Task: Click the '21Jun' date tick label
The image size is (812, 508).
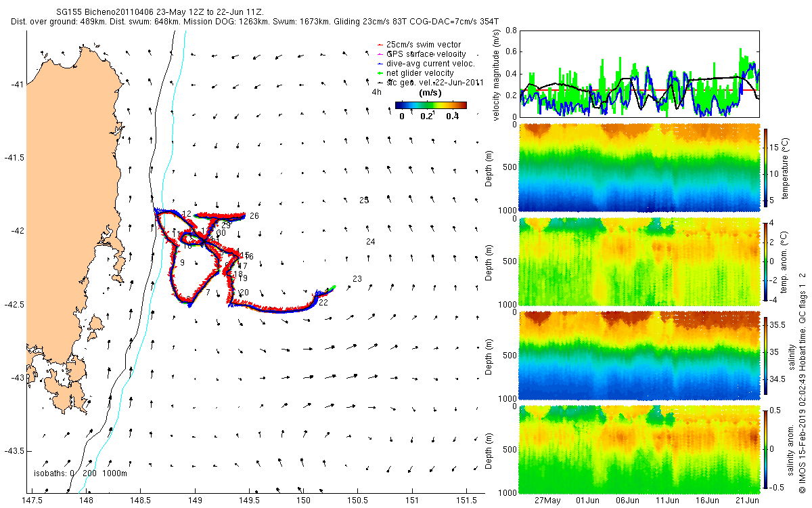Action: pyautogui.click(x=747, y=501)
